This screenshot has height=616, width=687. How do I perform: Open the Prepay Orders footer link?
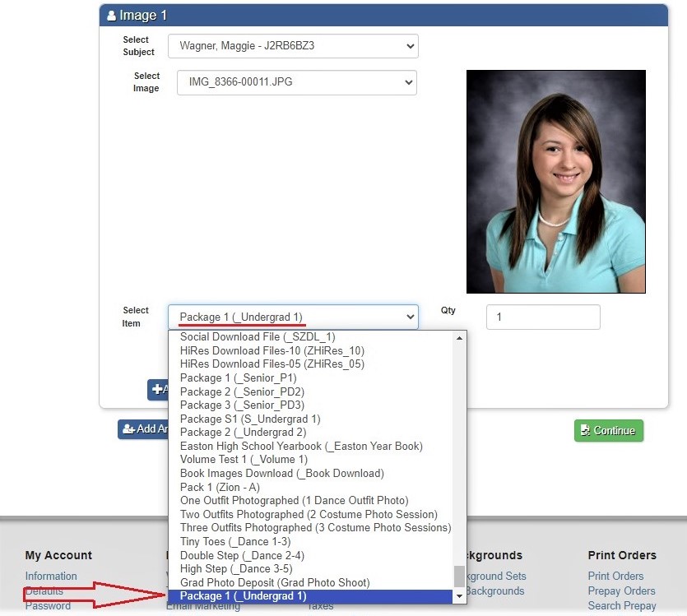click(x=621, y=591)
